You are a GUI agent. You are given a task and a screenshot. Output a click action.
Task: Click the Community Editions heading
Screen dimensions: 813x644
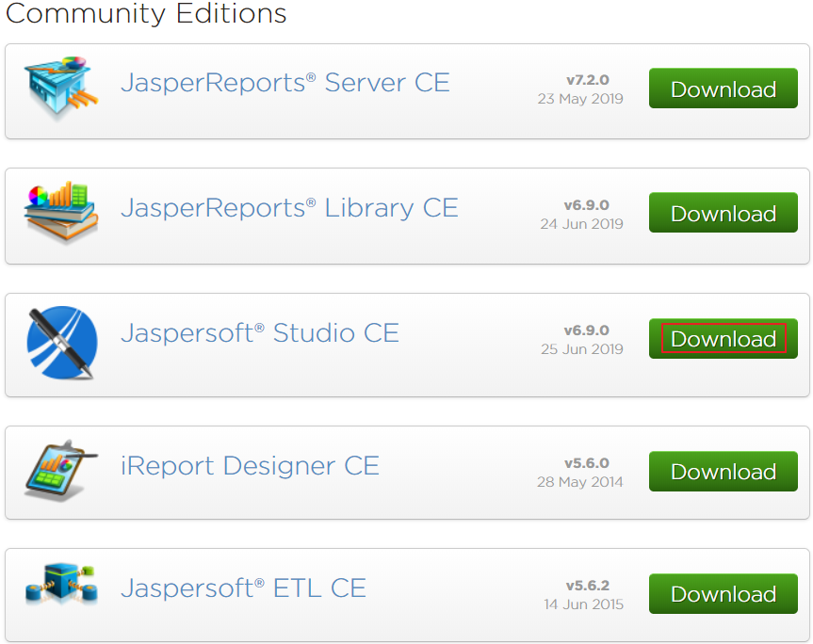146,13
